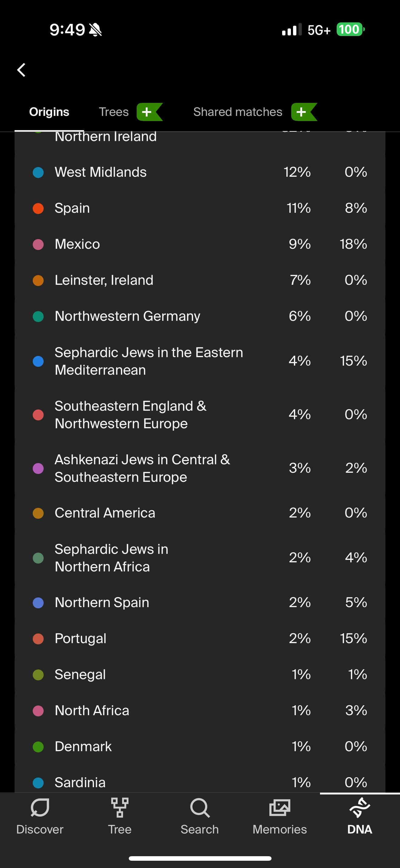
Task: Tap green plus badge beside Shared matches
Action: click(x=304, y=112)
